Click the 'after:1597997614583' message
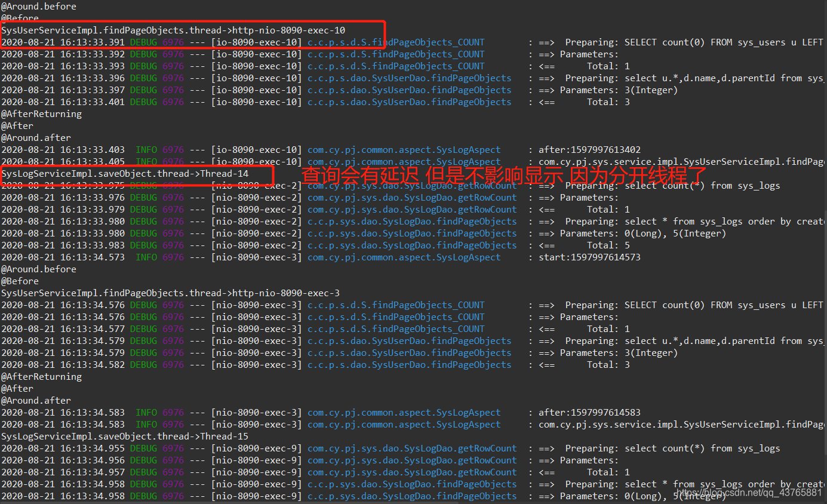The image size is (827, 504). click(590, 413)
